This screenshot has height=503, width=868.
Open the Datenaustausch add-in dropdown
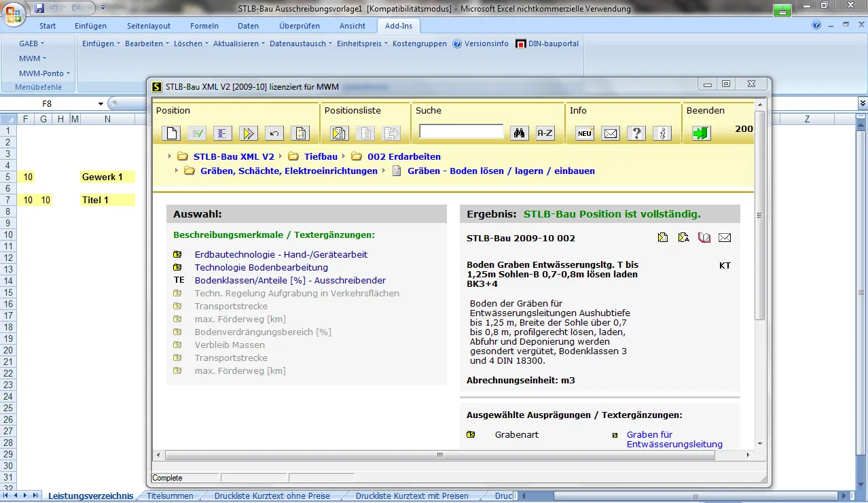tap(300, 44)
